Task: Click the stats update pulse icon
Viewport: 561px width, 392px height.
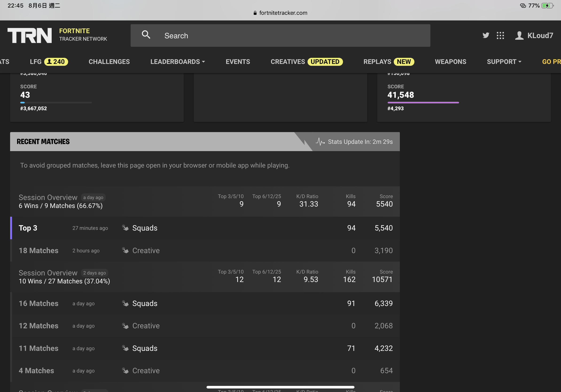Action: tap(320, 141)
